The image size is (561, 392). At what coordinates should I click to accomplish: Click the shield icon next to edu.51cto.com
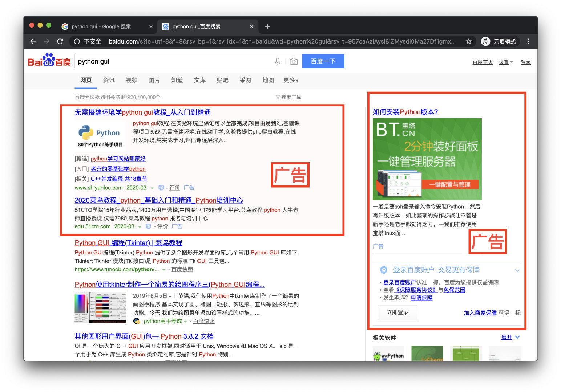coord(148,226)
